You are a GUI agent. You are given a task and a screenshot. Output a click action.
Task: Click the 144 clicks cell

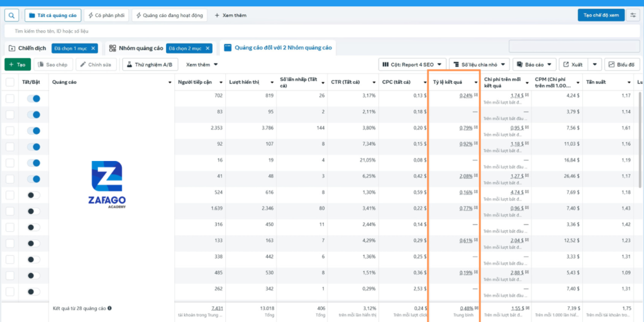(x=321, y=128)
